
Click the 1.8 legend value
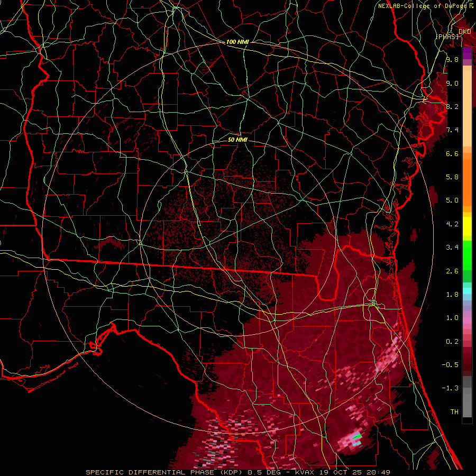(x=452, y=295)
